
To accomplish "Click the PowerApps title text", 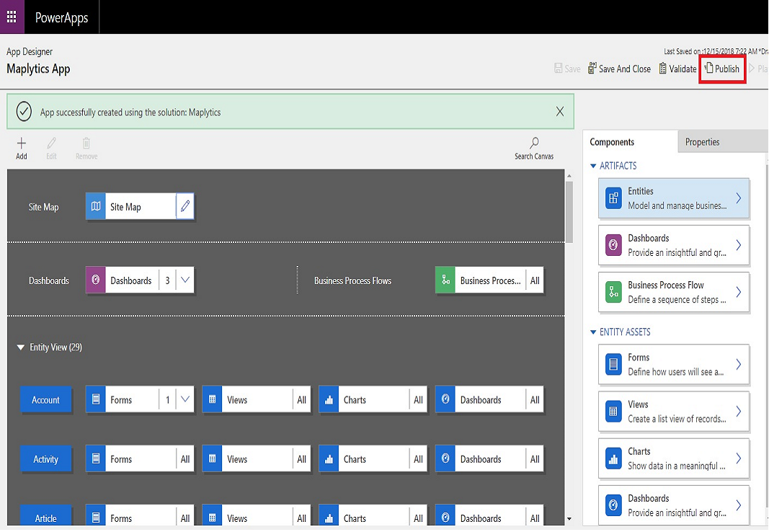I will click(61, 17).
